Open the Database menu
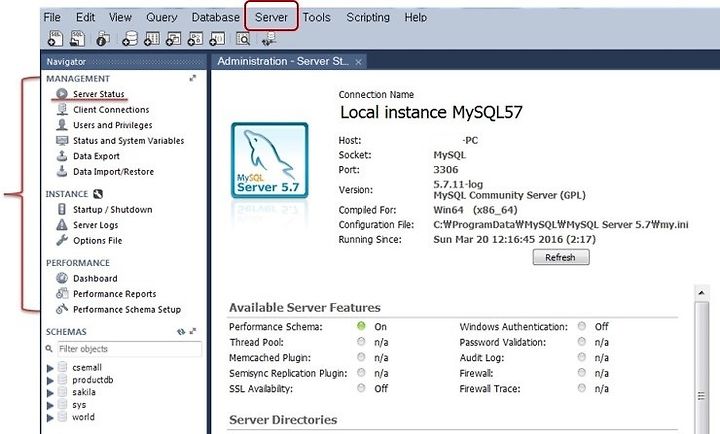The height and width of the screenshot is (434, 720). [215, 17]
